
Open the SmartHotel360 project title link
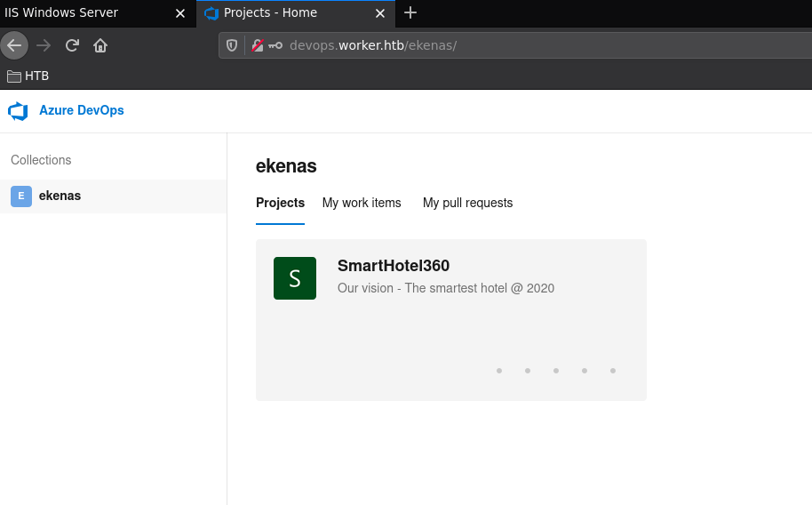pos(394,266)
